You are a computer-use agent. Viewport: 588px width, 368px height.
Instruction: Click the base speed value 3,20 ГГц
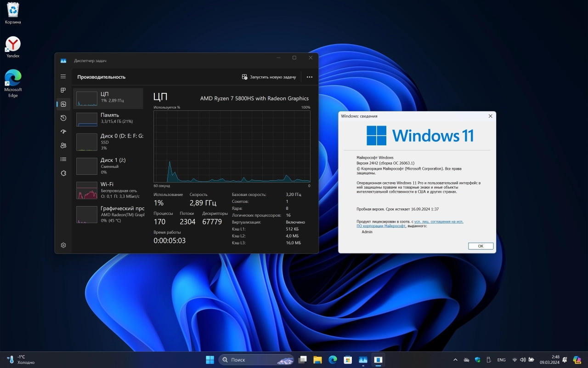click(294, 195)
